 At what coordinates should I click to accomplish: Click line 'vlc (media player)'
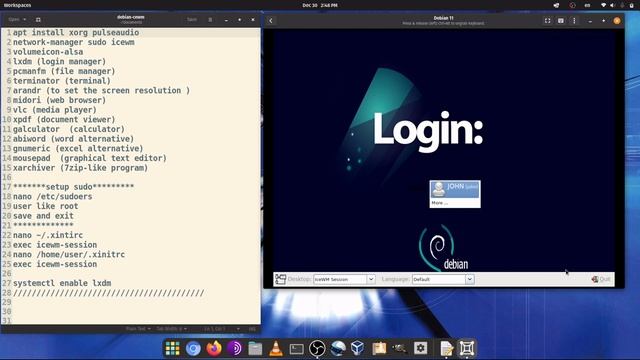click(55, 110)
